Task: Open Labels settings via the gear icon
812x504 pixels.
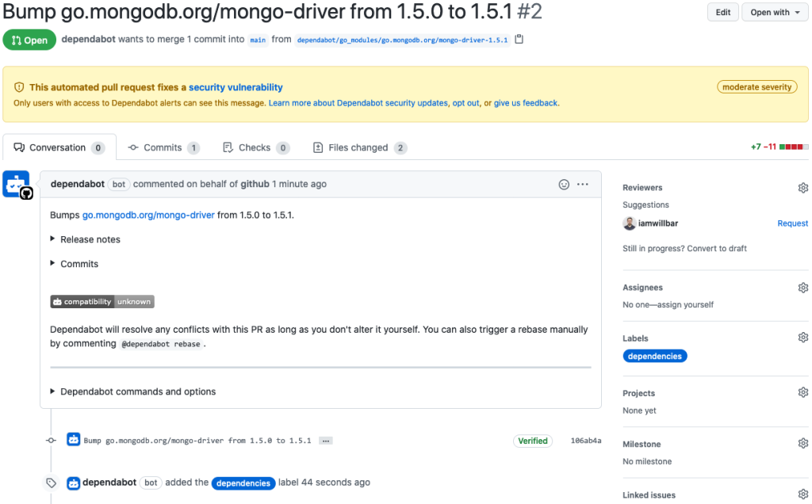Action: (802, 337)
